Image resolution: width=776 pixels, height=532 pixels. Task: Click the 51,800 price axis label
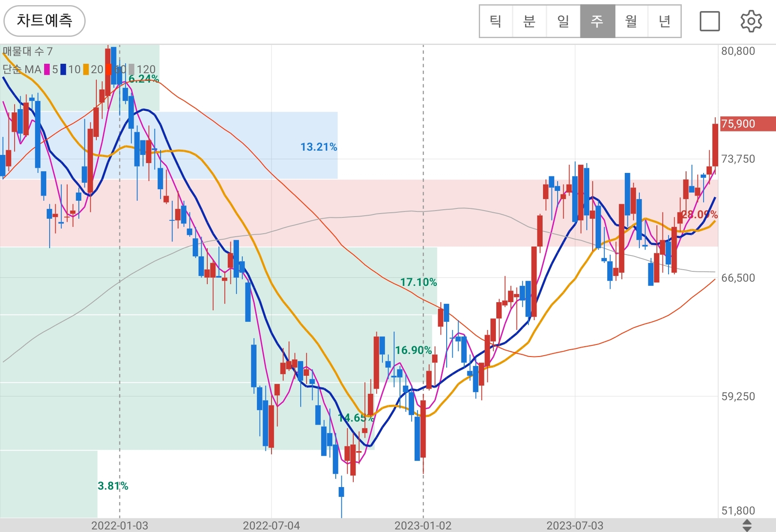[x=738, y=511]
